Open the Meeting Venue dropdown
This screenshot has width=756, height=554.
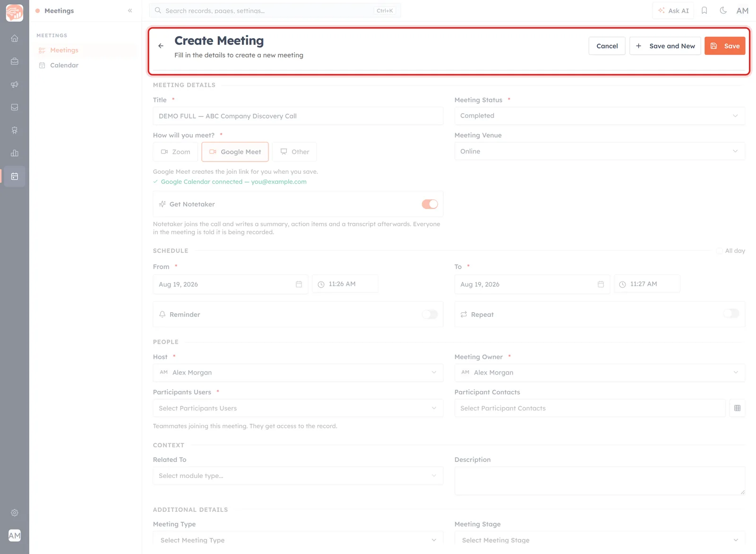click(600, 151)
